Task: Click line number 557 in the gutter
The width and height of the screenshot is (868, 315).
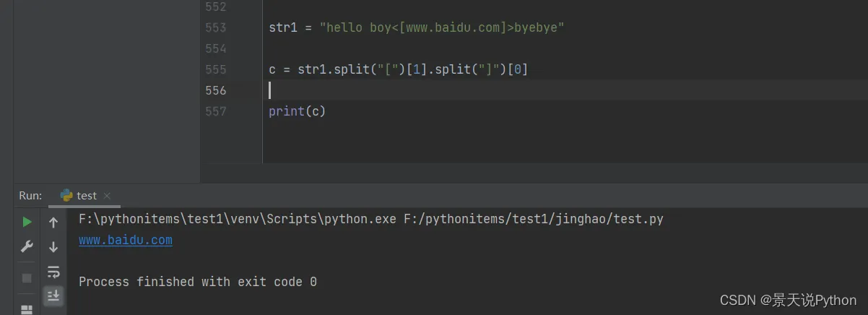Action: [x=215, y=111]
